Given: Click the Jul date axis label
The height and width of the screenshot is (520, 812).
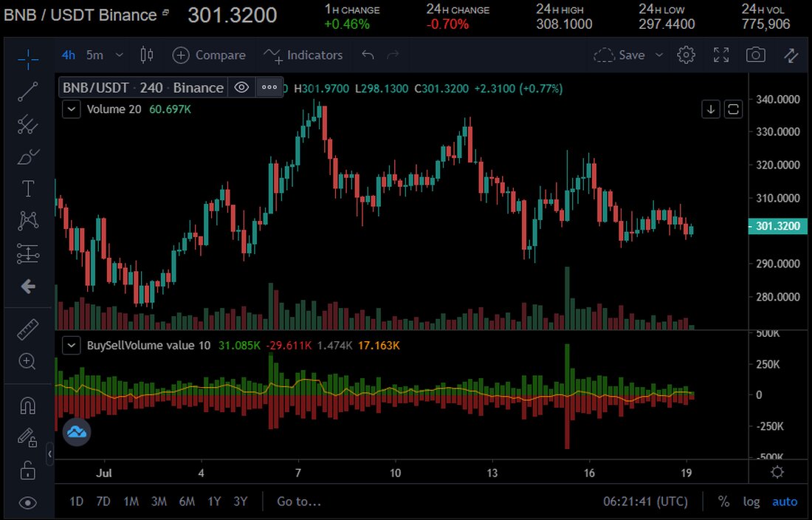Looking at the screenshot, I should coord(104,473).
